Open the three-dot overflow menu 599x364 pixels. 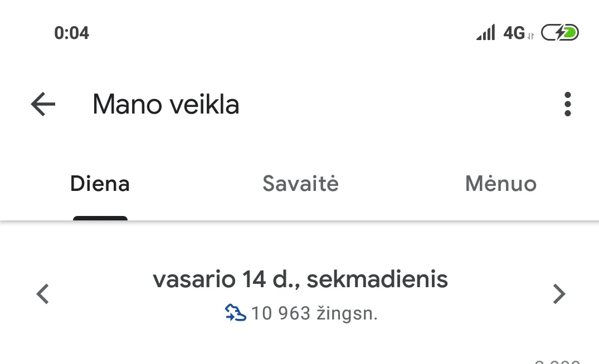[567, 104]
